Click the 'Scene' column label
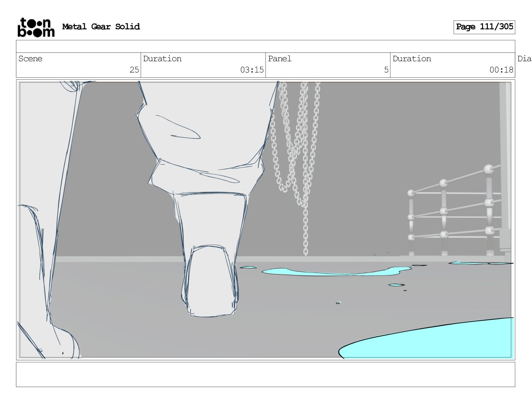Image resolution: width=532 pixels, height=411 pixels. point(30,59)
